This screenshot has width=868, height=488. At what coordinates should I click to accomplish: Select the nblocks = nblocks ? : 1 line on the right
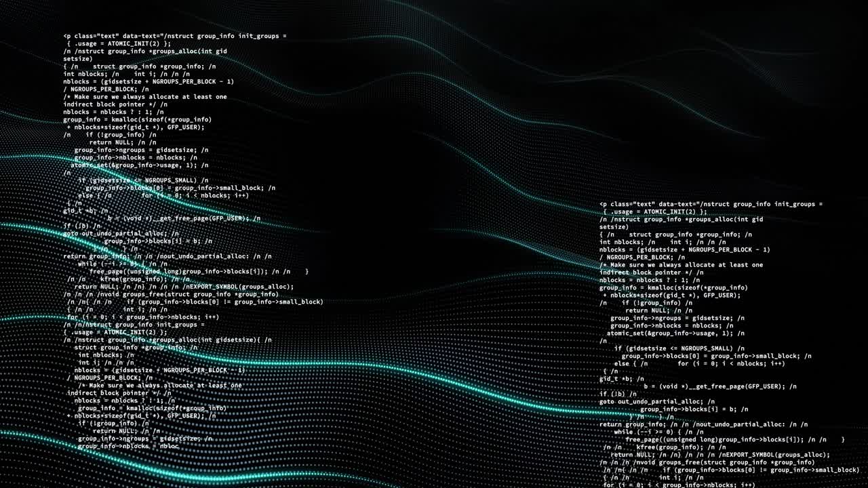coord(648,279)
